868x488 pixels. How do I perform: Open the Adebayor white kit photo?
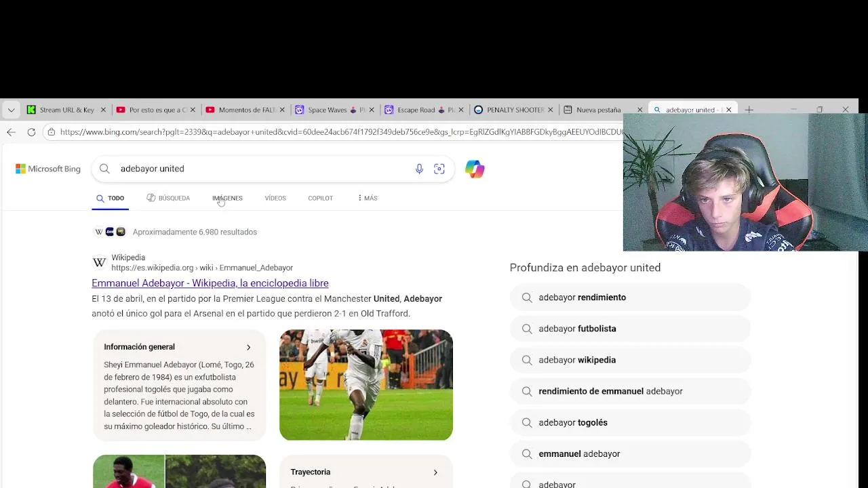coord(366,384)
